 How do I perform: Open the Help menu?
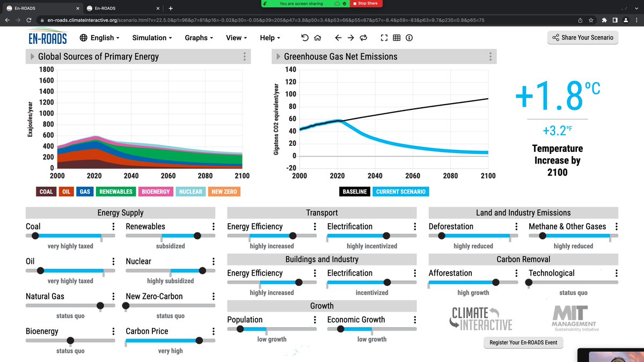270,38
